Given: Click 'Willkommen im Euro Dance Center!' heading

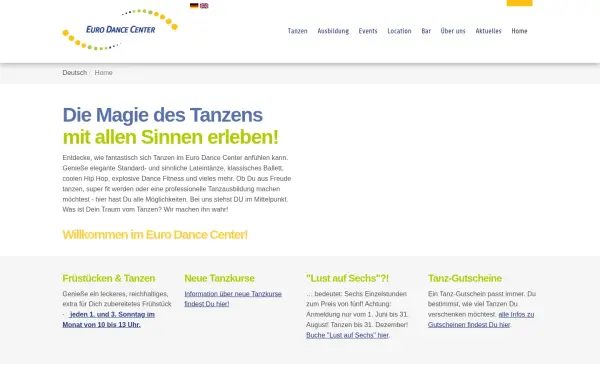Looking at the screenshot, I should pyautogui.click(x=155, y=235).
